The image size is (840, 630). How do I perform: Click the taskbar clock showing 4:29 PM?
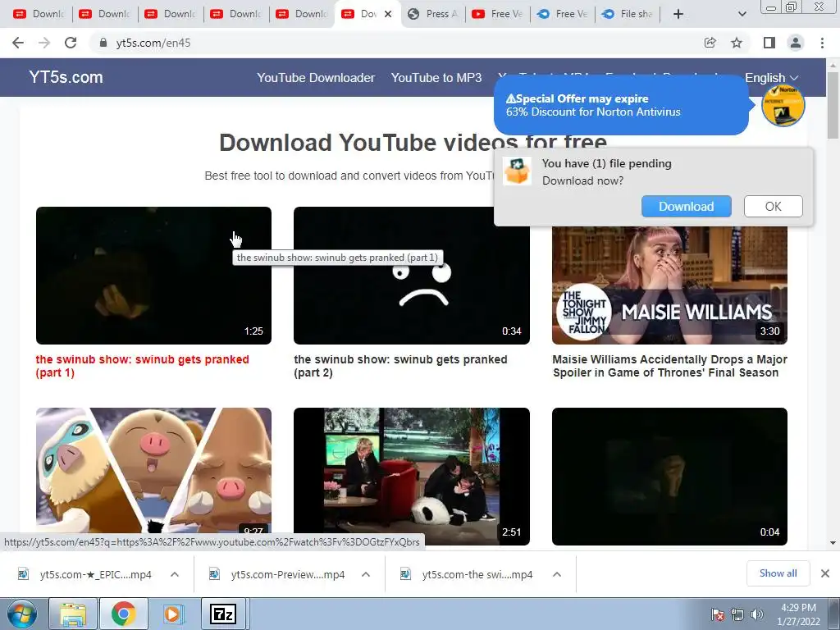coord(798,614)
